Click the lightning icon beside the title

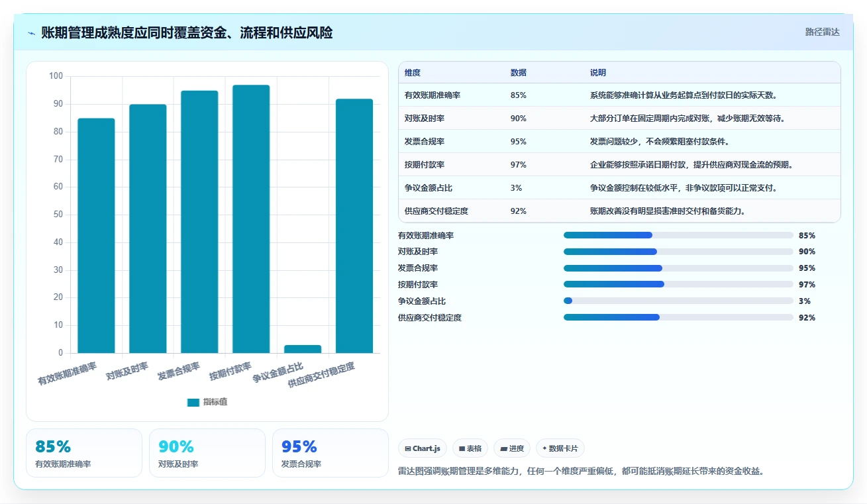32,32
